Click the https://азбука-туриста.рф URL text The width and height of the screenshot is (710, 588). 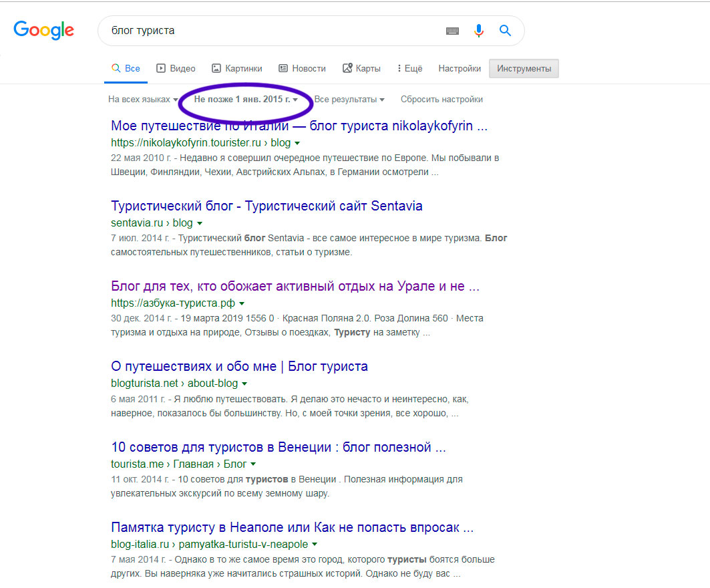173,303
